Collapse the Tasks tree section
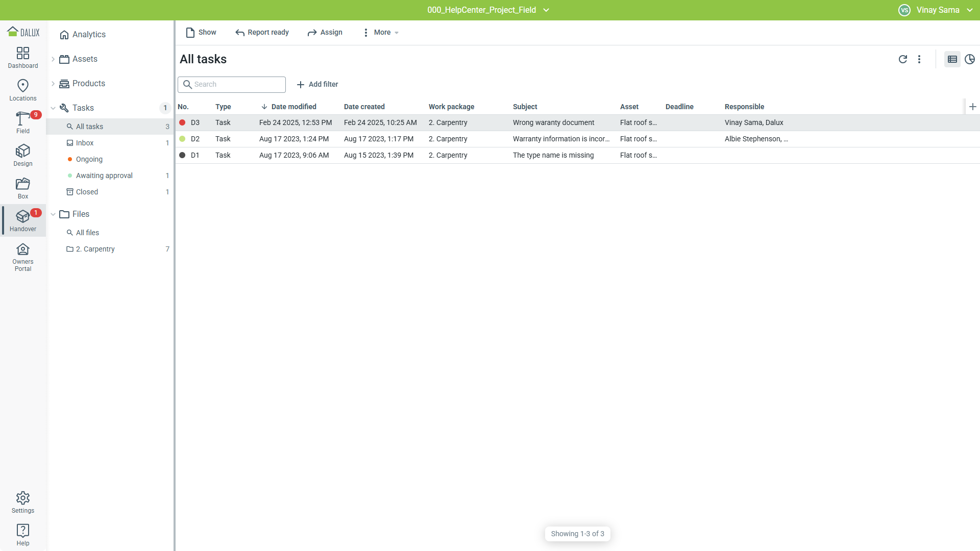The image size is (980, 551). click(x=53, y=108)
